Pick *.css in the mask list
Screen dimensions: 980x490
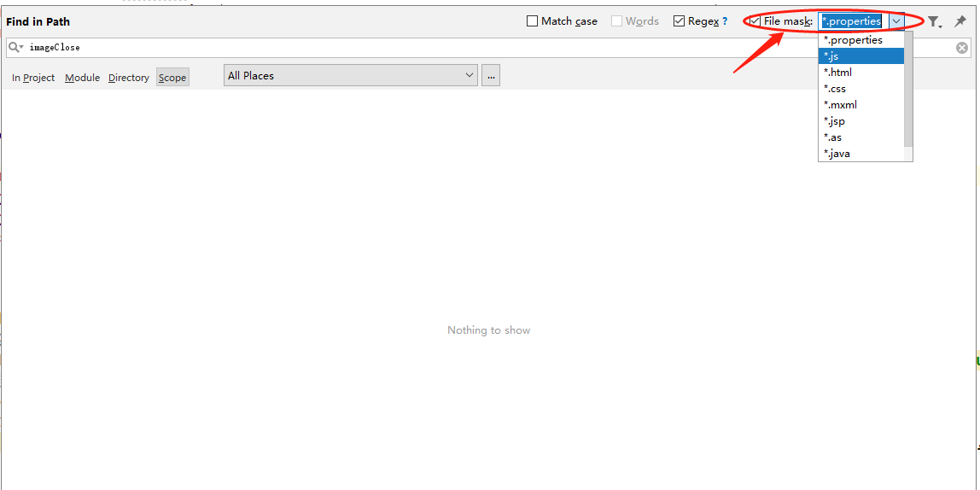(x=861, y=89)
